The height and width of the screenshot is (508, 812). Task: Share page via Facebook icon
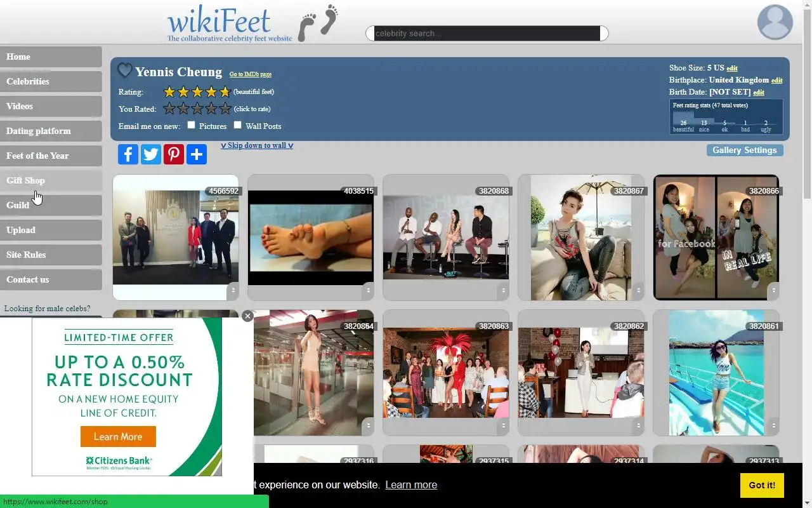128,154
